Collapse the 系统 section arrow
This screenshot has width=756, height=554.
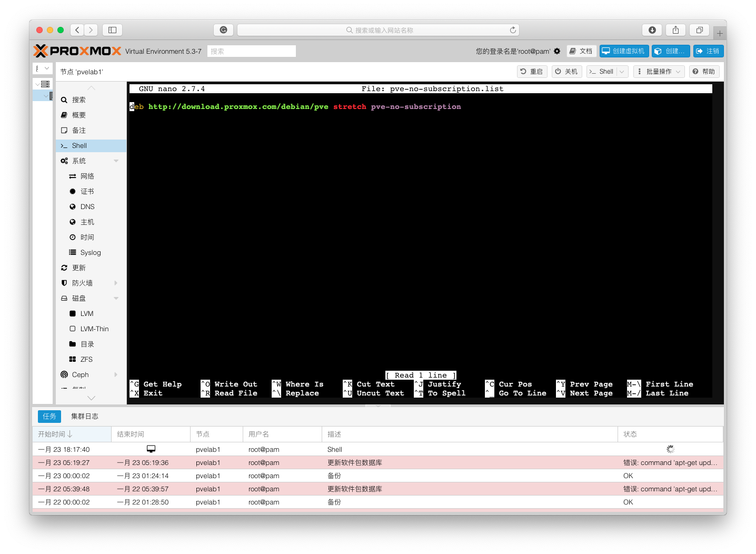pyautogui.click(x=116, y=161)
